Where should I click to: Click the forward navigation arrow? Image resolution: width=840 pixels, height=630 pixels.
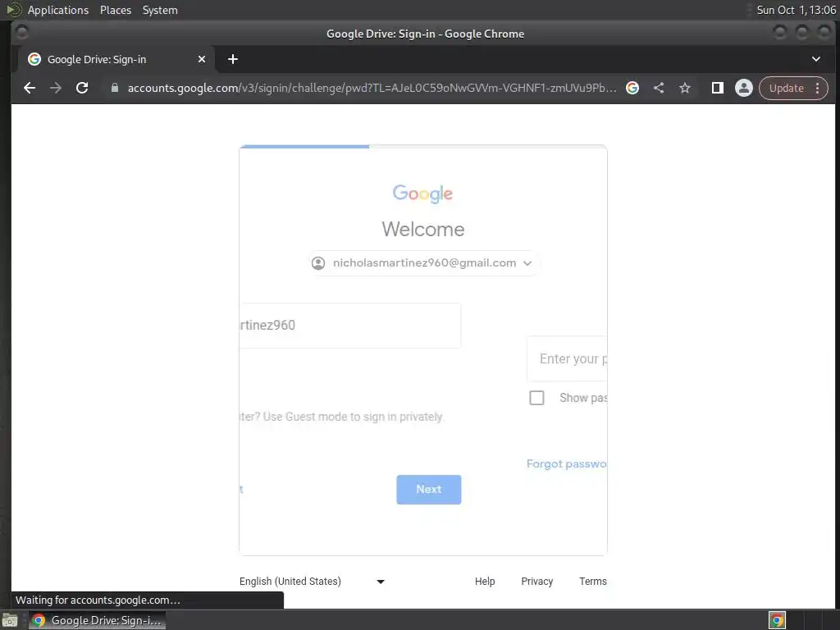point(56,88)
